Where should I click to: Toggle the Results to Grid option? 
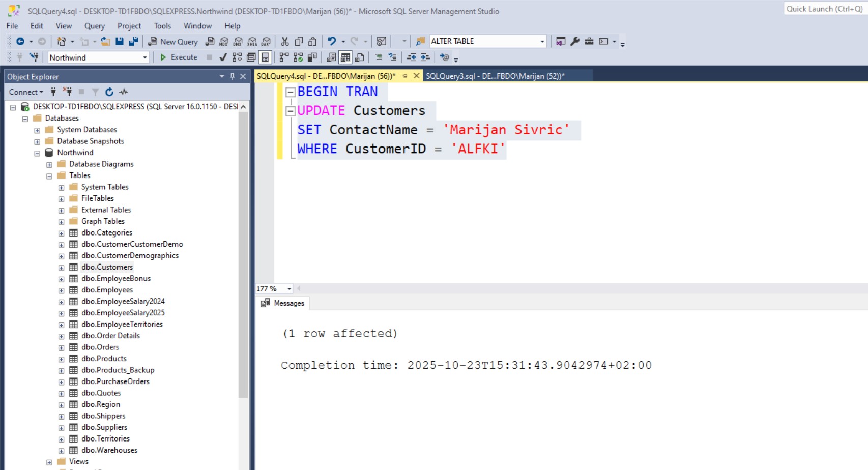(345, 57)
